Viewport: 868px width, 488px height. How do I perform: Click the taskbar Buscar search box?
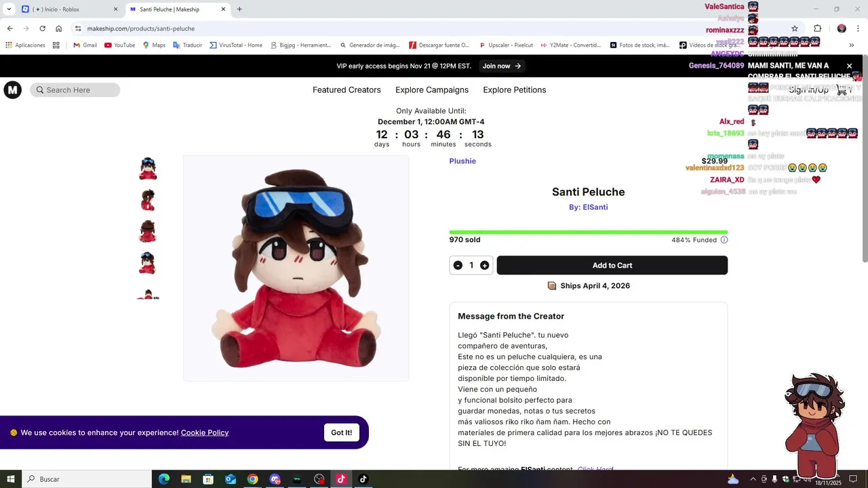(x=87, y=479)
